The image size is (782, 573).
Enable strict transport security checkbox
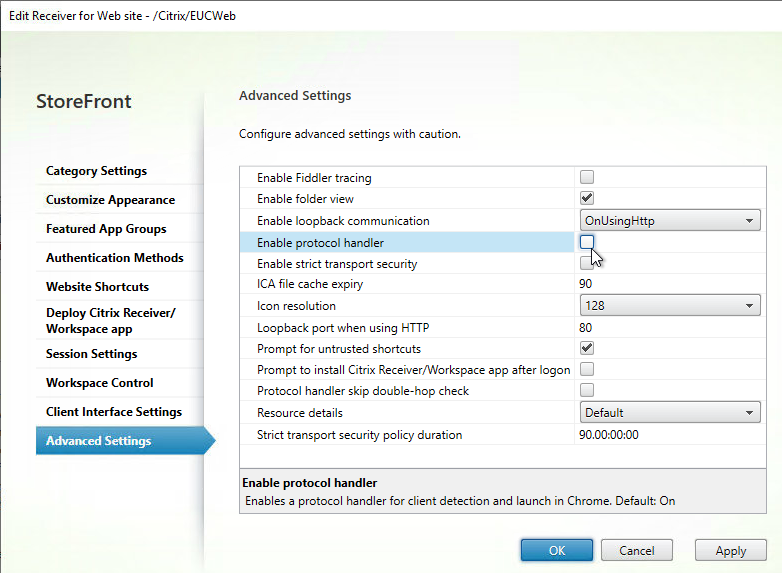[x=586, y=263]
